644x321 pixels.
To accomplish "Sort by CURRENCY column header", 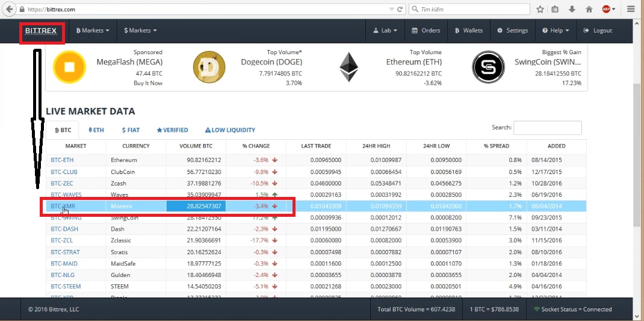I will tap(136, 146).
